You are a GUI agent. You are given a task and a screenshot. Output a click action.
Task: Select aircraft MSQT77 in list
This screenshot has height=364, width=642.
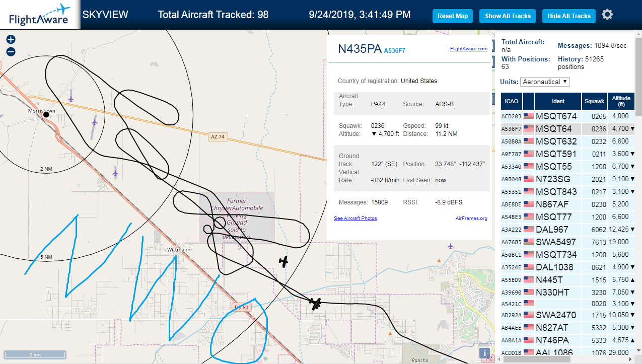[568, 217]
